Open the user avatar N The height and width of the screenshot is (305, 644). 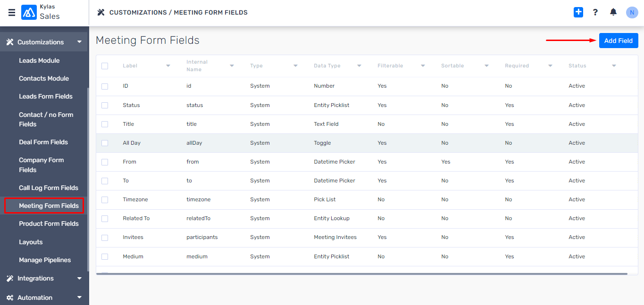(x=632, y=12)
